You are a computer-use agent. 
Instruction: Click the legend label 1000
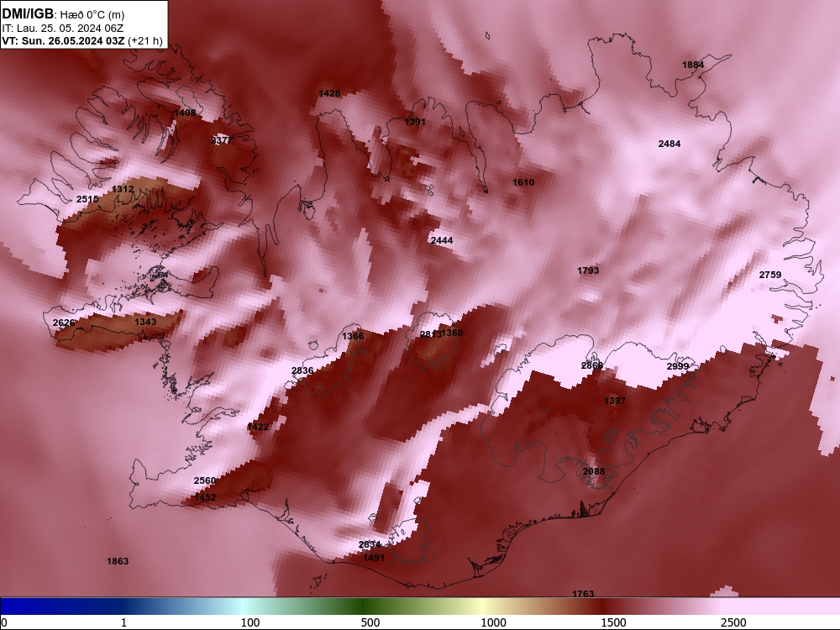tap(493, 622)
